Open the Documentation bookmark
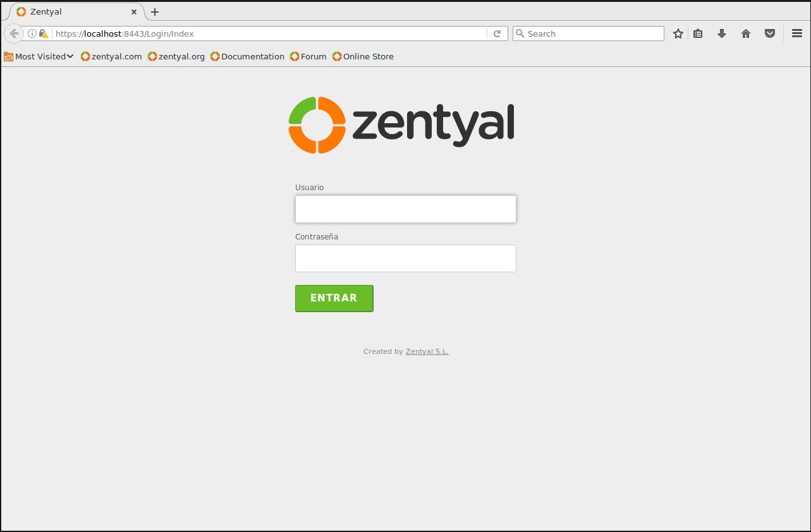 [248, 56]
